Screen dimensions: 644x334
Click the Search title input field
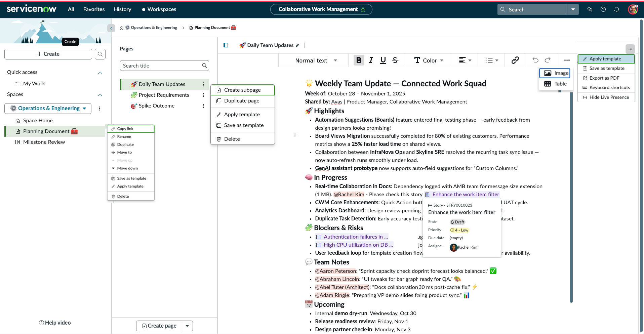[161, 66]
